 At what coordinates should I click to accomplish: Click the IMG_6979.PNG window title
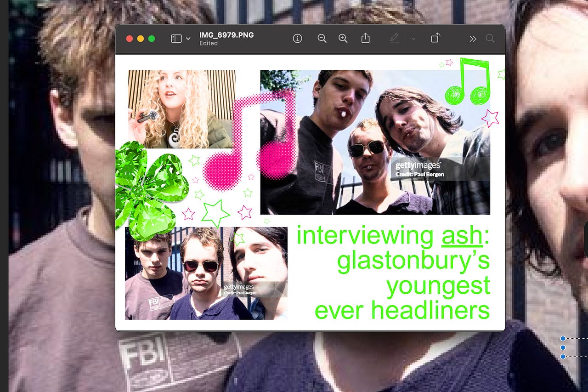pyautogui.click(x=226, y=35)
